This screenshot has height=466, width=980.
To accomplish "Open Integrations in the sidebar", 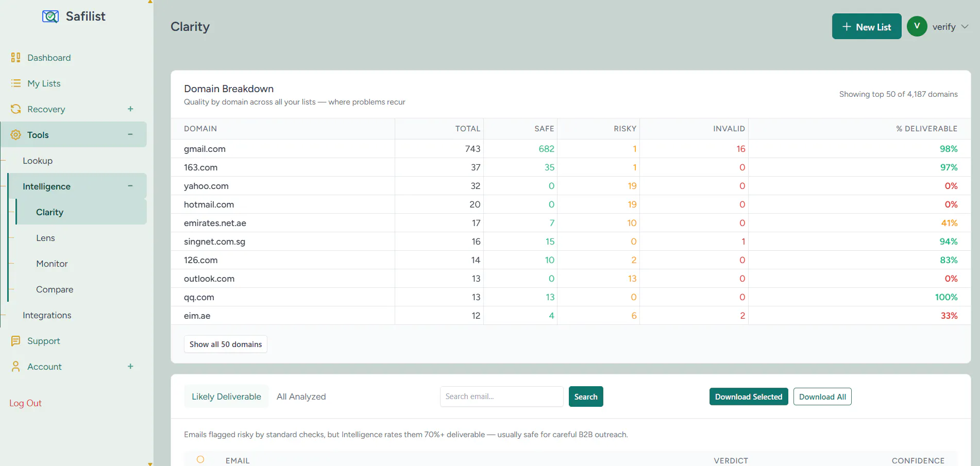I will pyautogui.click(x=47, y=315).
